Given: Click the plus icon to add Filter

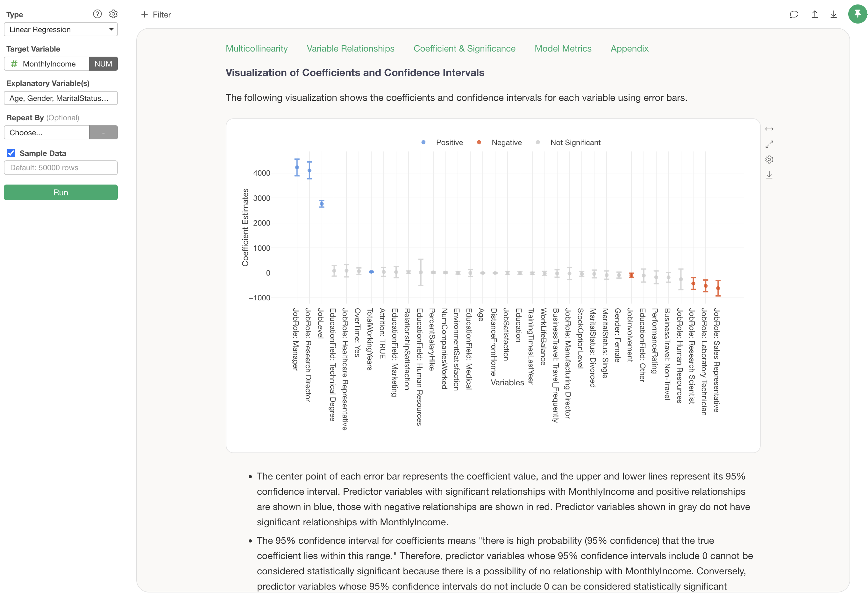Looking at the screenshot, I should (x=144, y=15).
